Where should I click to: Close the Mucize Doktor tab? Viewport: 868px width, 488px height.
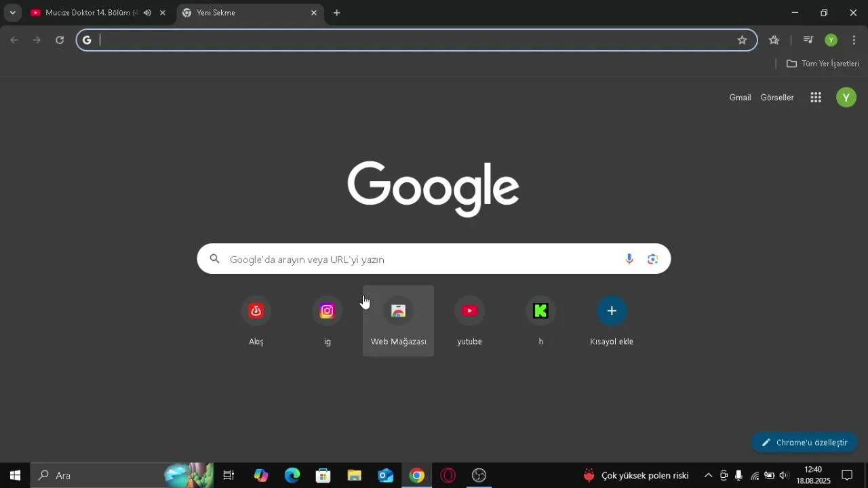[162, 13]
